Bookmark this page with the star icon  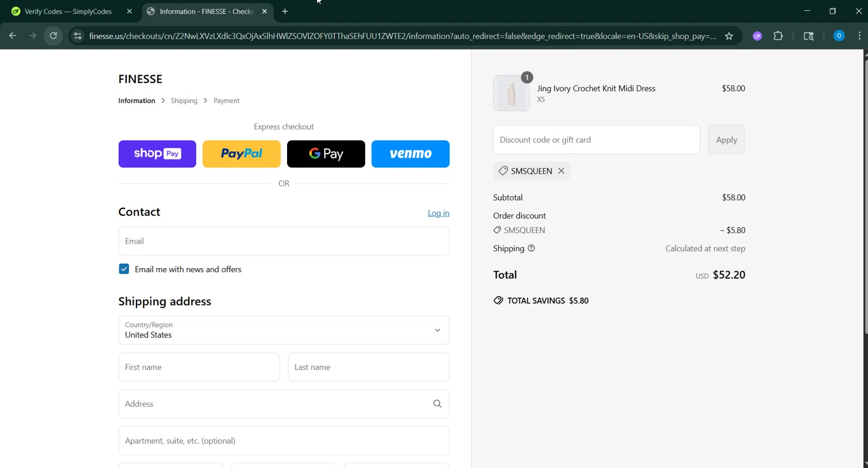click(729, 36)
